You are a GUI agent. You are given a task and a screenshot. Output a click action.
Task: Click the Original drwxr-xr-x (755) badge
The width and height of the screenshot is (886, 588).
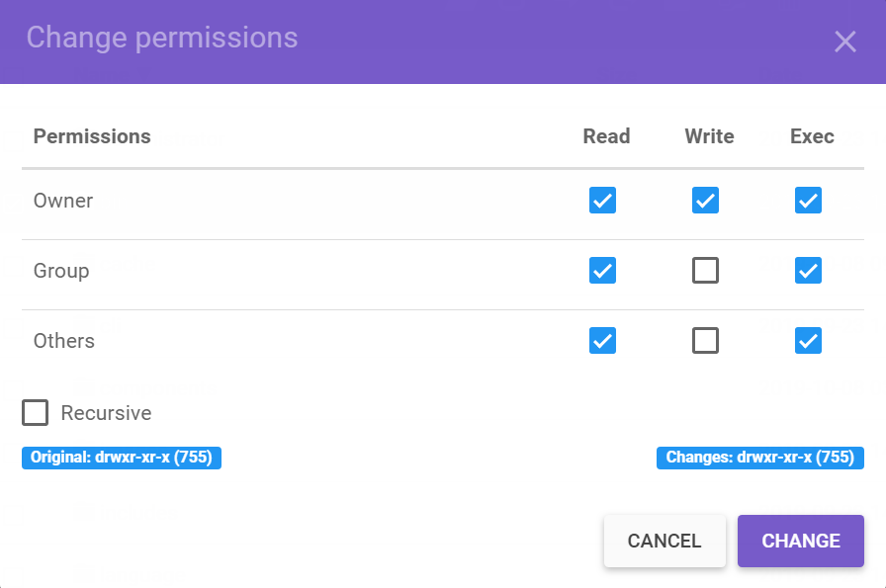pos(122,458)
